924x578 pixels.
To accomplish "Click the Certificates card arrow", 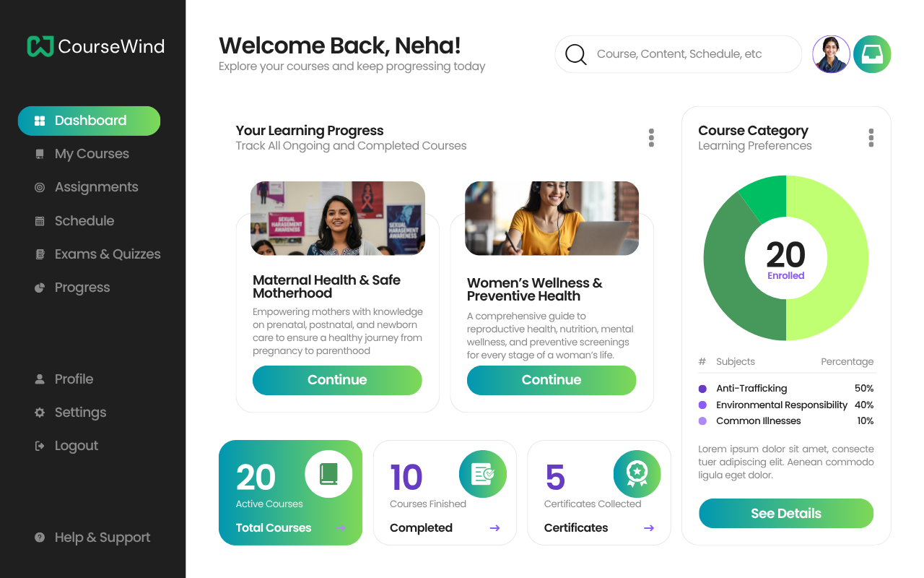I will click(x=649, y=528).
